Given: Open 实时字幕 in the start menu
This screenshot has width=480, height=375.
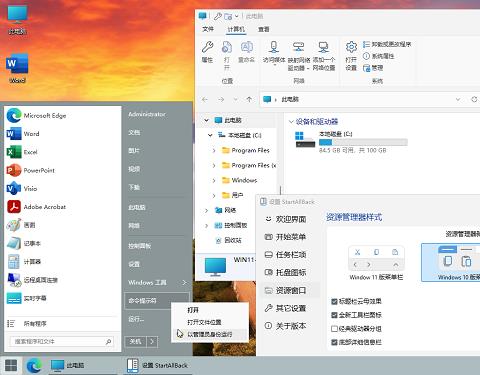Looking at the screenshot, I should click(62, 298).
